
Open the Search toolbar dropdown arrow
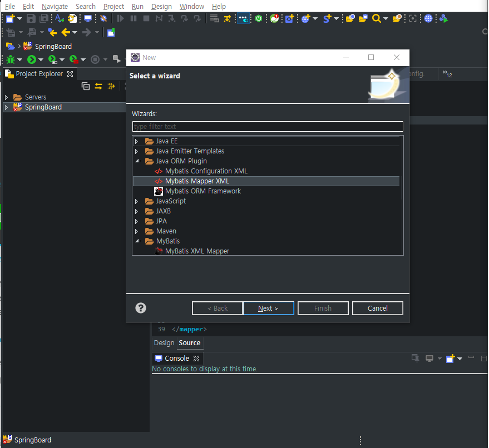click(x=386, y=19)
